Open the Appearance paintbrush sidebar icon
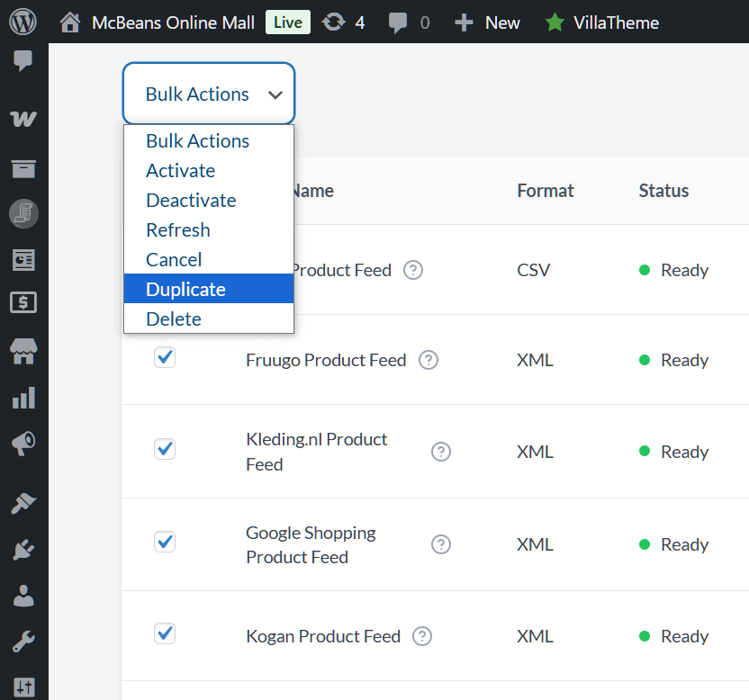Viewport: 749px width, 700px height. [x=23, y=503]
